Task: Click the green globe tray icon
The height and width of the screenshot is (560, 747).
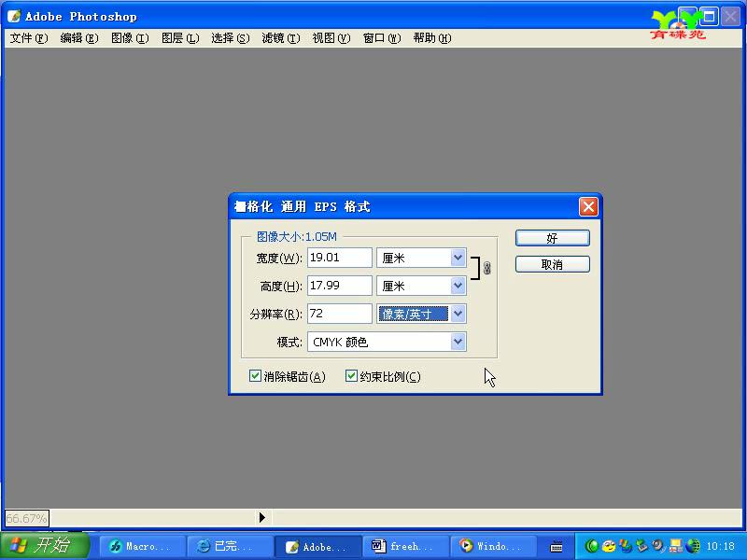Action: 692,546
